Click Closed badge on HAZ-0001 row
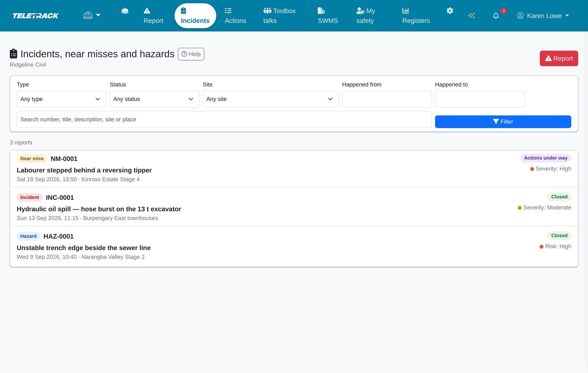 [x=559, y=235]
